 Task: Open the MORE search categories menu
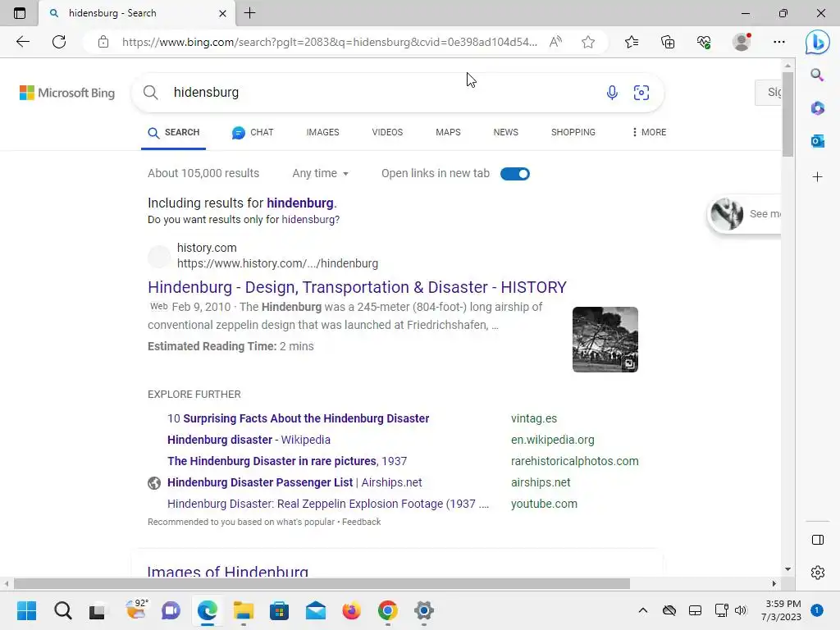[x=649, y=132]
